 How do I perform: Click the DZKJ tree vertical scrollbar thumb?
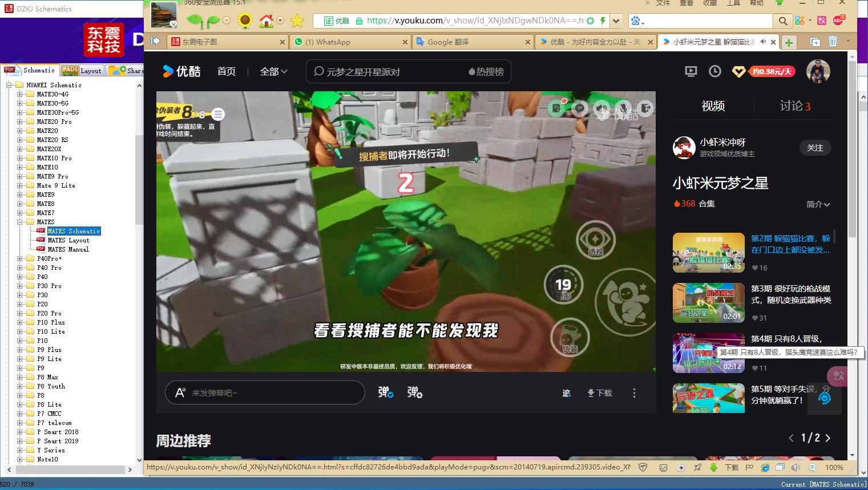pyautogui.click(x=139, y=180)
